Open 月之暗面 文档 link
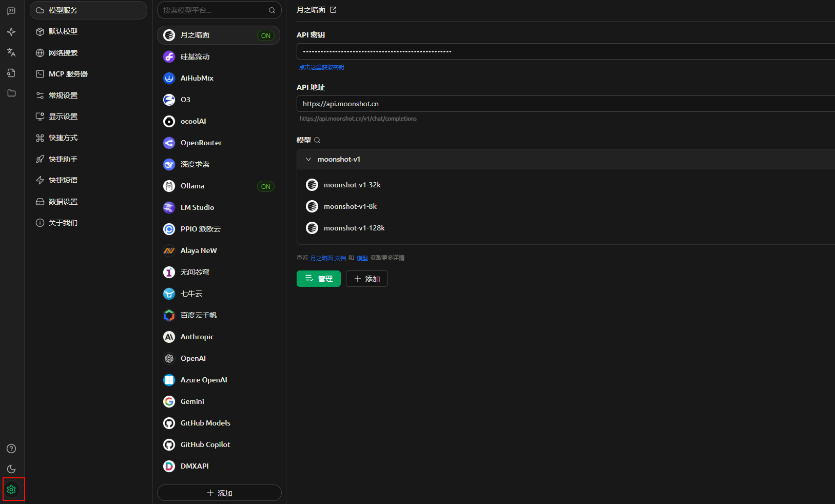This screenshot has width=835, height=504. point(328,258)
